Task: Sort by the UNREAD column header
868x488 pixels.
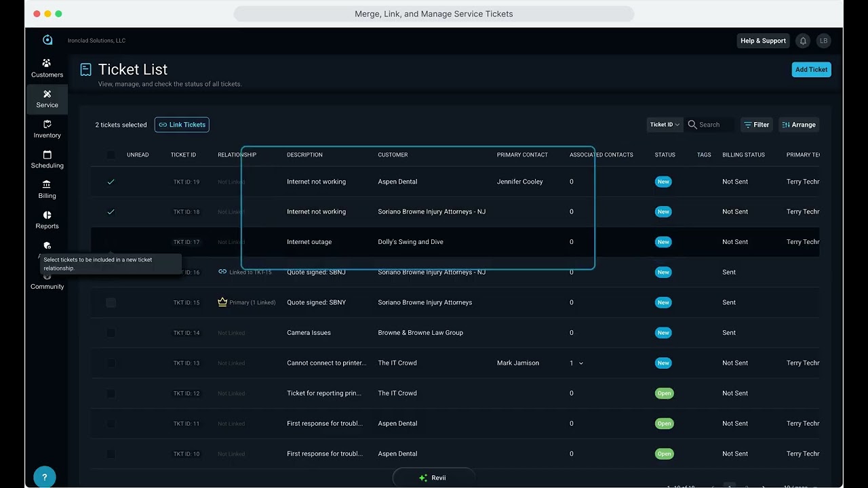Action: (138, 155)
